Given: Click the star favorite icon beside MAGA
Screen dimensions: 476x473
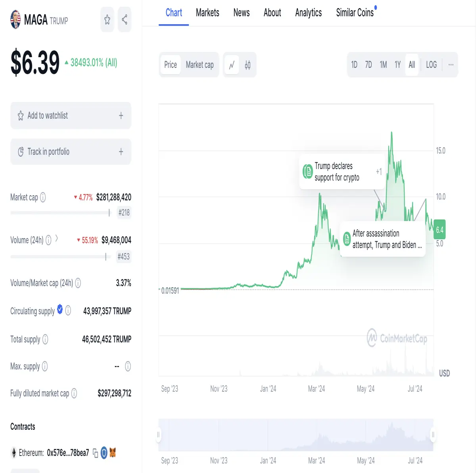Looking at the screenshot, I should 107,19.
